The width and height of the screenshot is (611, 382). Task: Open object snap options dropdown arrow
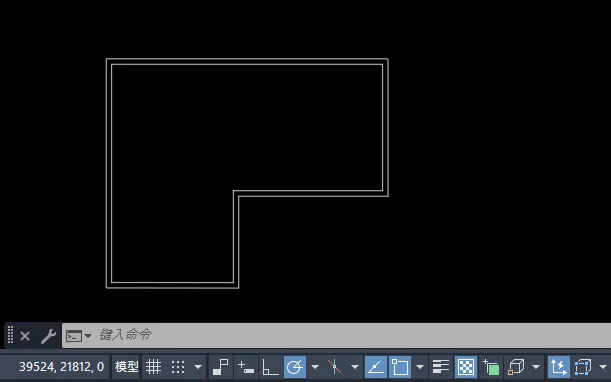(420, 367)
